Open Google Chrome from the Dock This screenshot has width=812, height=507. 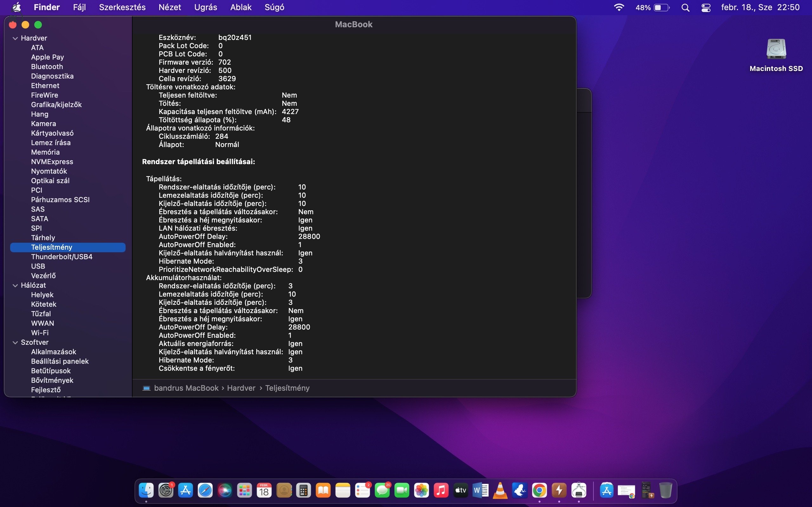tap(539, 490)
